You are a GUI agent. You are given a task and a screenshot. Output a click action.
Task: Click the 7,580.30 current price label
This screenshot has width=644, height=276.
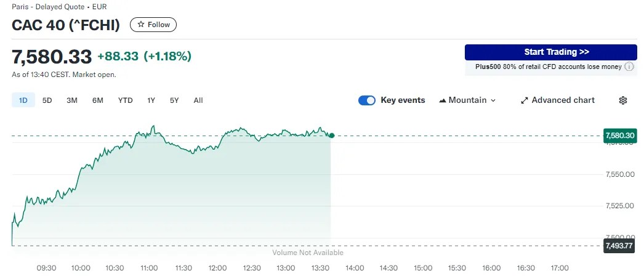(x=620, y=136)
